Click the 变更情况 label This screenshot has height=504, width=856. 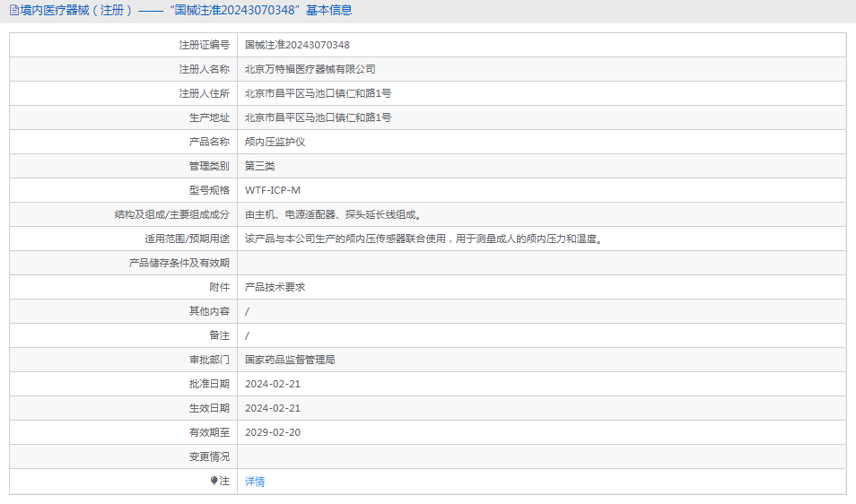(x=209, y=456)
